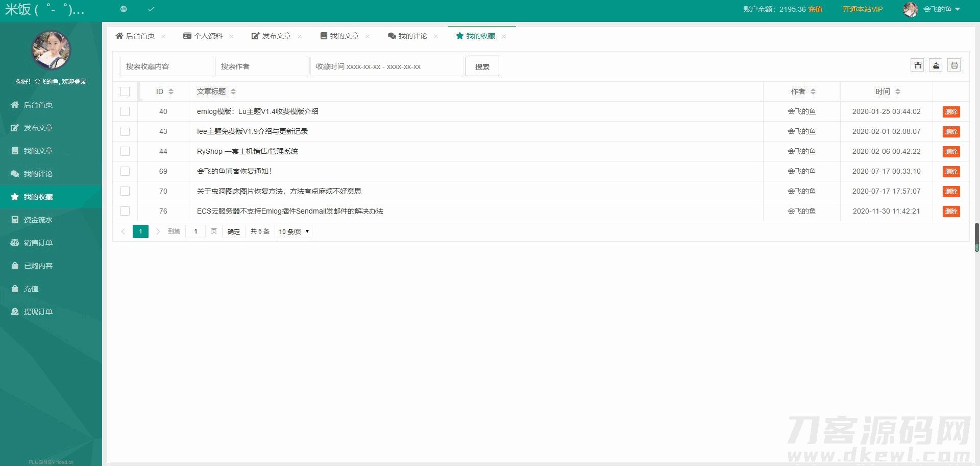Image resolution: width=980 pixels, height=466 pixels.
Task: Click the checkmark icon in header
Action: tap(151, 9)
